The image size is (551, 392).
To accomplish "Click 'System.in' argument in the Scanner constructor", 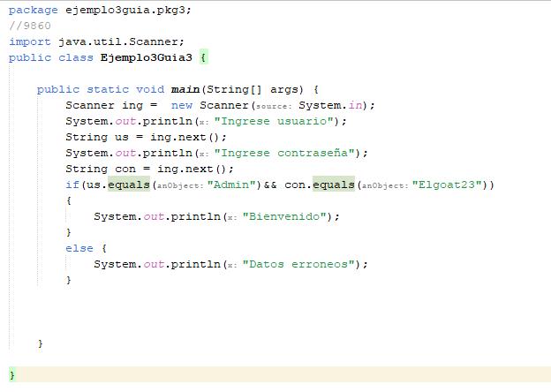I will pyautogui.click(x=330, y=105).
